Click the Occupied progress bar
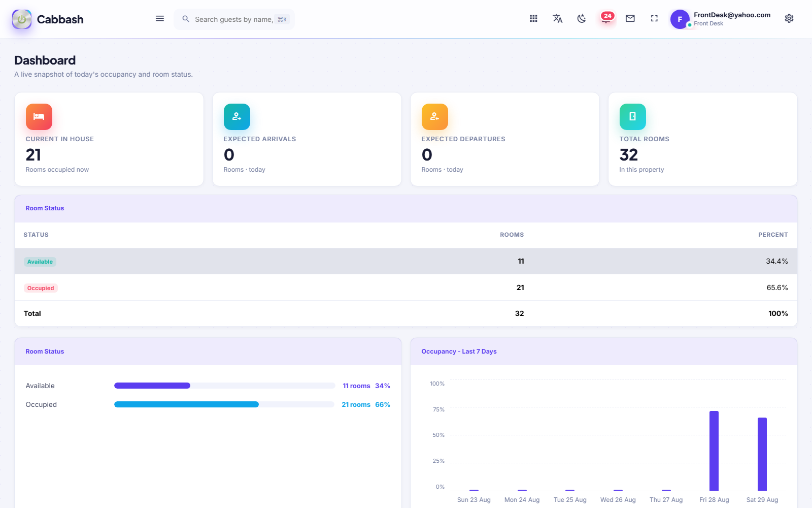This screenshot has height=508, width=812. [x=225, y=404]
